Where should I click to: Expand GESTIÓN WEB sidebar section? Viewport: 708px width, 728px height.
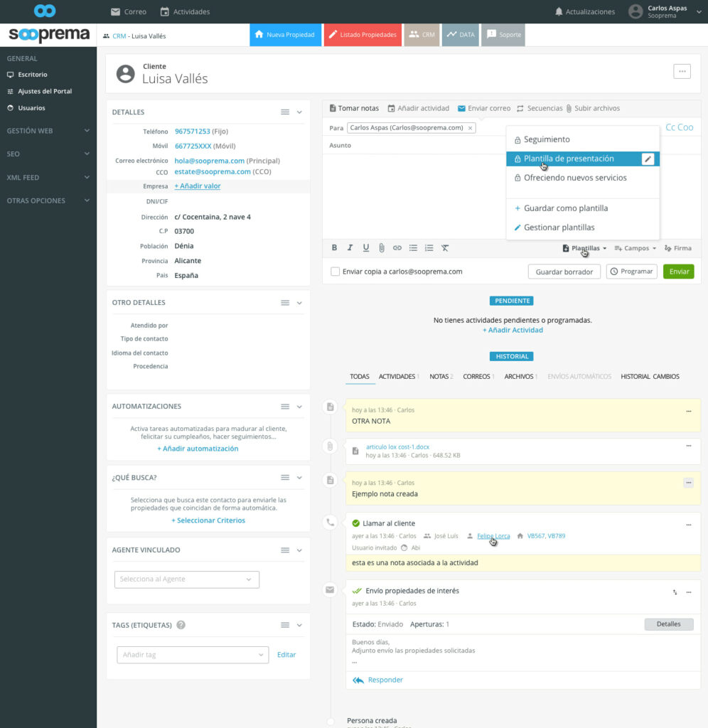click(48, 131)
